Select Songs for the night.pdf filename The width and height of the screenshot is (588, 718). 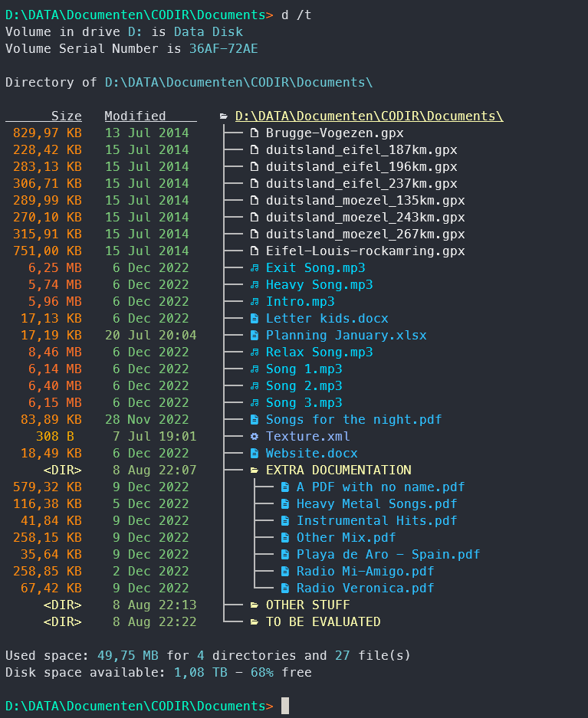click(353, 420)
